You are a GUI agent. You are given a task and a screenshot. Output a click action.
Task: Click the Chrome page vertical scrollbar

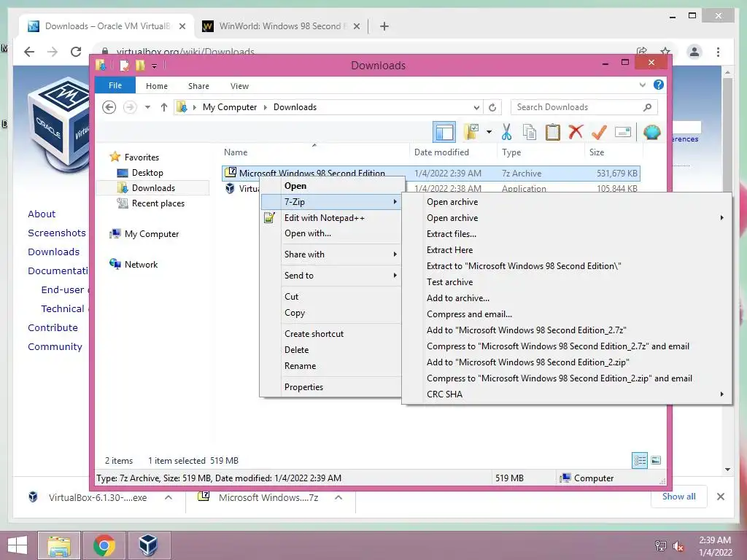[x=727, y=271]
